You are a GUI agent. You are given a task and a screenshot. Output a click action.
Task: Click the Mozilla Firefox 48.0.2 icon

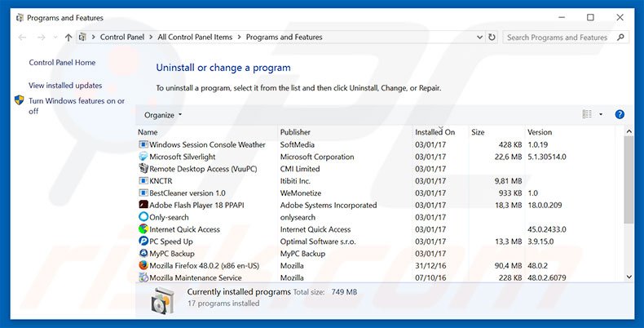pyautogui.click(x=143, y=265)
